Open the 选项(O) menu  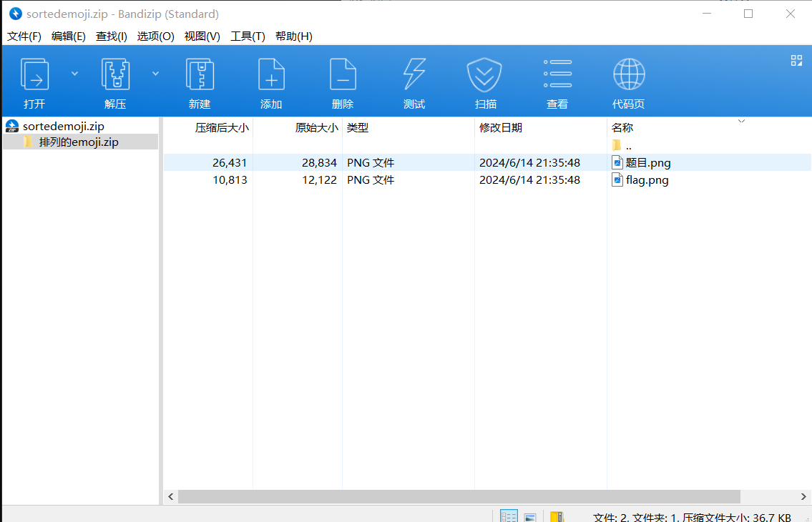(x=155, y=36)
